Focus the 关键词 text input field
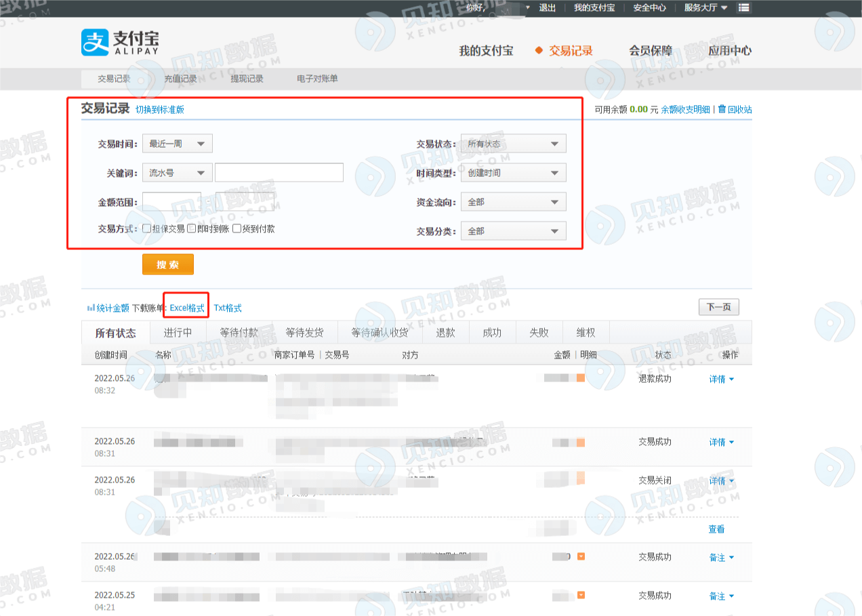This screenshot has height=616, width=862. click(x=279, y=172)
